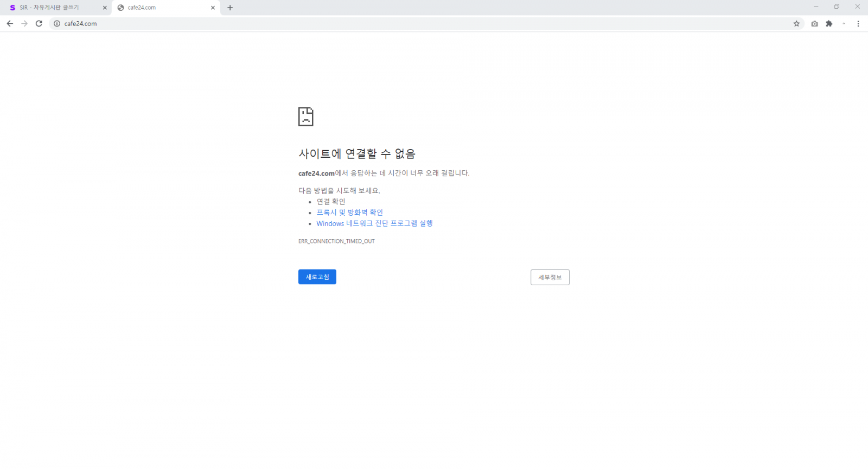The width and height of the screenshot is (868, 470).
Task: Open the Chrome three-dot menu
Action: [x=858, y=23]
